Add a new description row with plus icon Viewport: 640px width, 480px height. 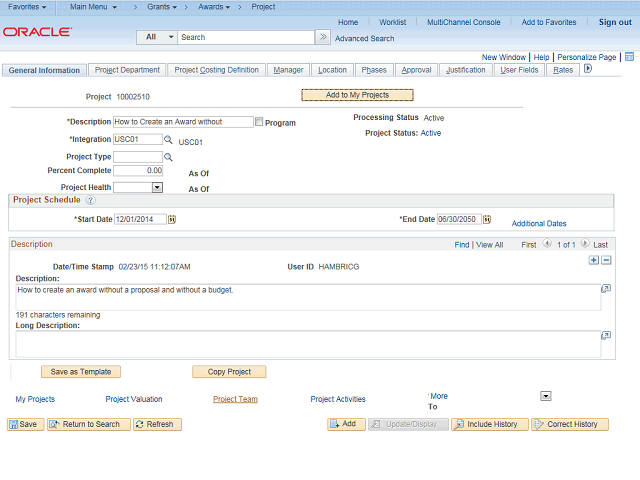pos(594,260)
